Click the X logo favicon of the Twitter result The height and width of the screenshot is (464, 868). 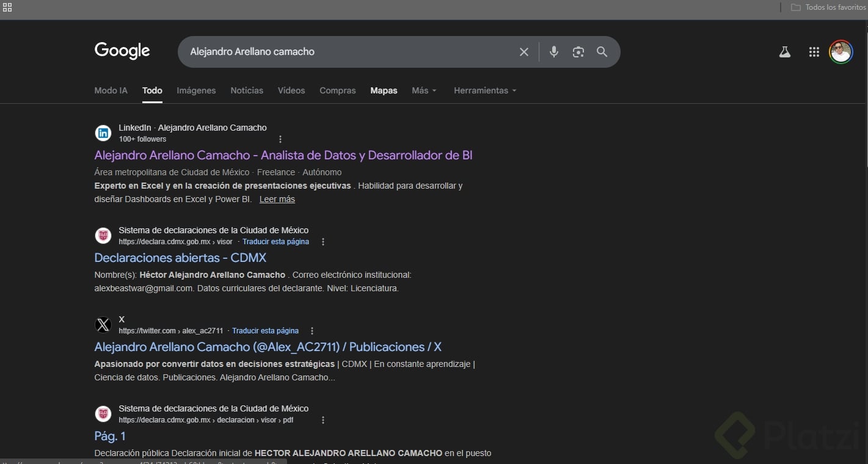pos(103,325)
